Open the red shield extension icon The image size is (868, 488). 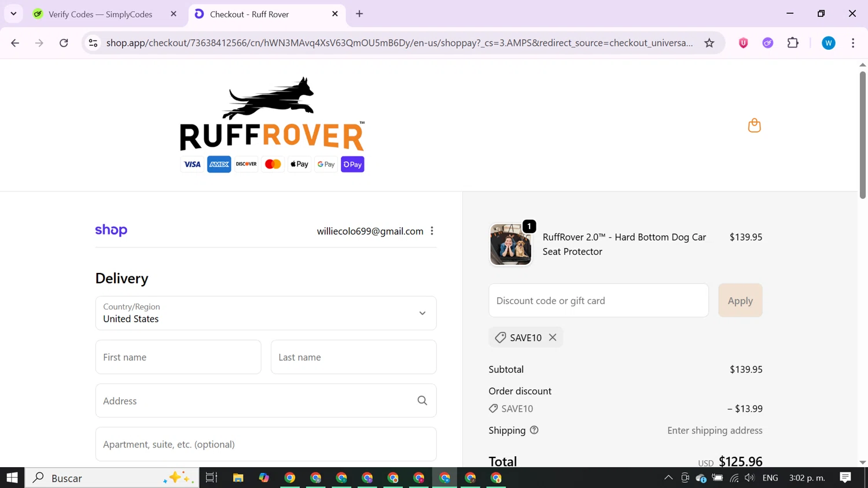pyautogui.click(x=744, y=43)
